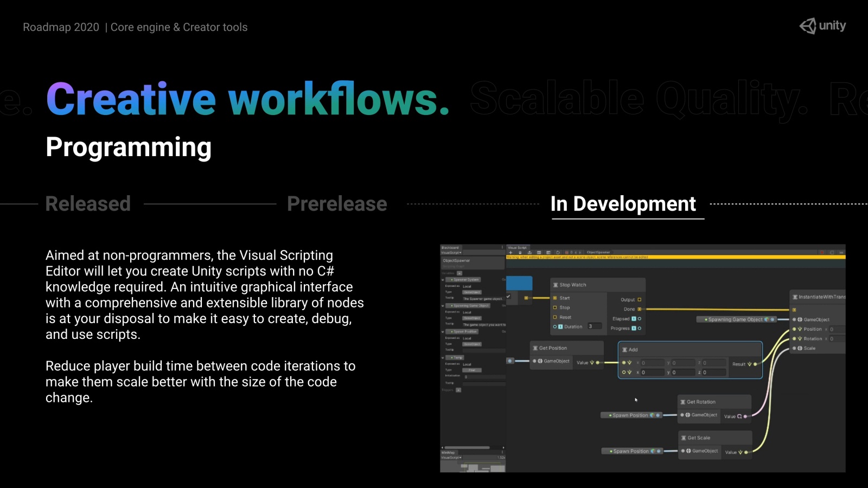Click the MiniMap preview thumbnail
Screen dimensions: 868x488
point(473,466)
